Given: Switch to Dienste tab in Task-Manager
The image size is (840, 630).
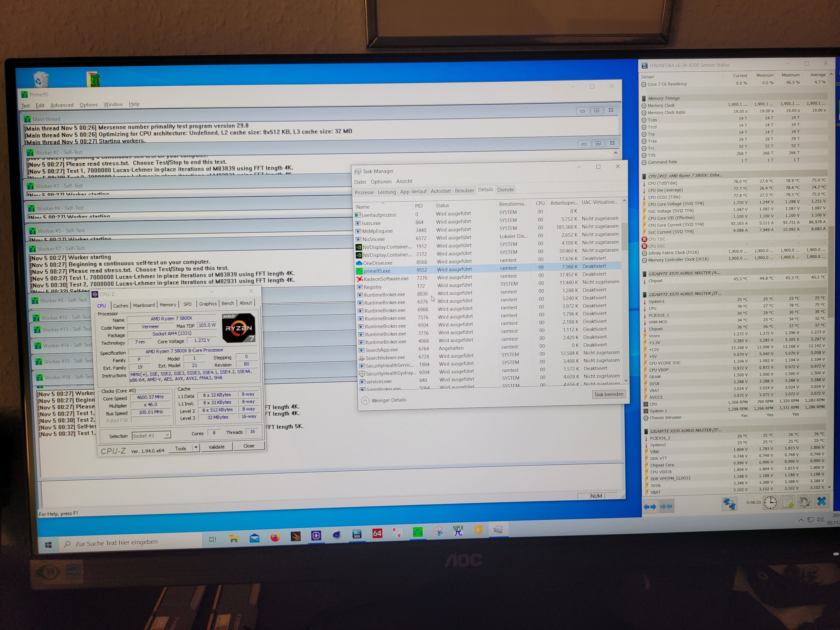Looking at the screenshot, I should (x=505, y=190).
